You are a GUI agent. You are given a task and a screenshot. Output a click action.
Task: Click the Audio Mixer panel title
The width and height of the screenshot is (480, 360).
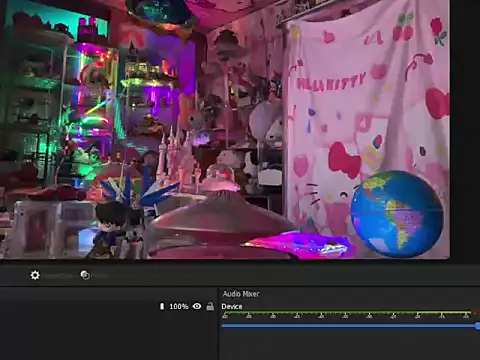pyautogui.click(x=241, y=294)
